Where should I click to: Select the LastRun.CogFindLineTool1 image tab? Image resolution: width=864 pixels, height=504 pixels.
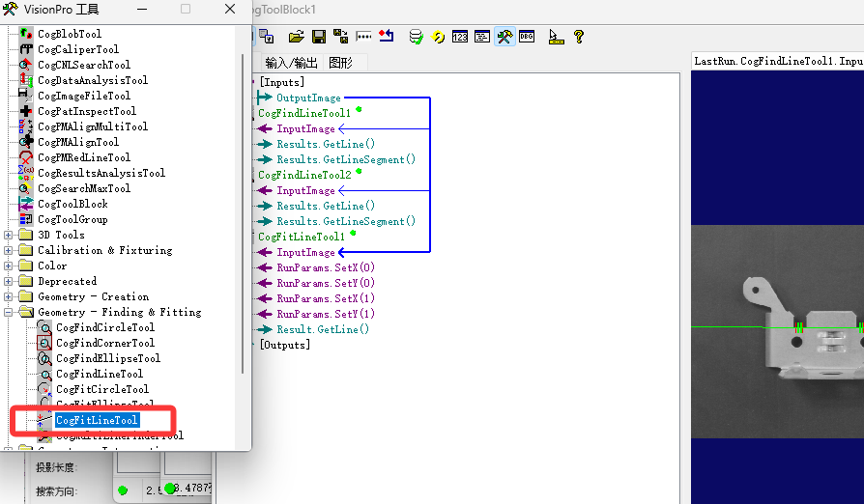tap(777, 61)
